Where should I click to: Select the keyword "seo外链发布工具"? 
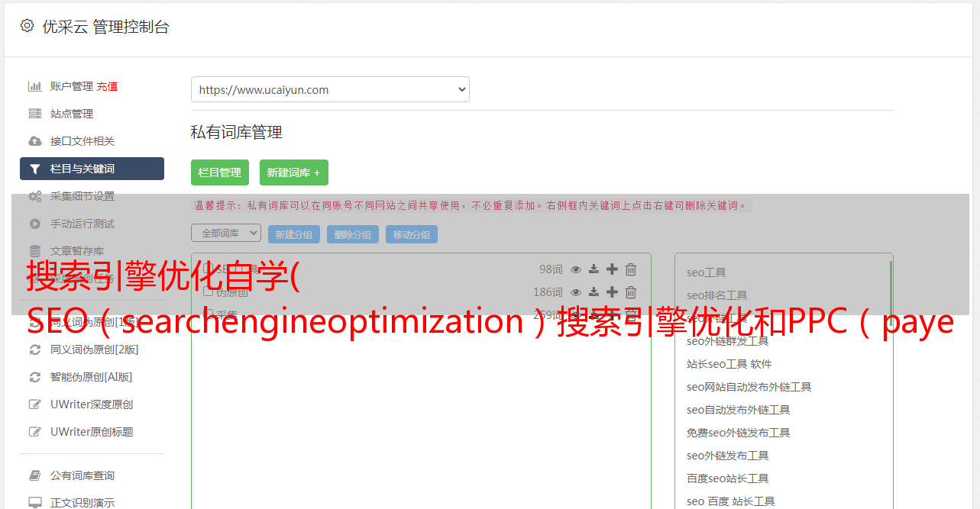pyautogui.click(x=728, y=456)
